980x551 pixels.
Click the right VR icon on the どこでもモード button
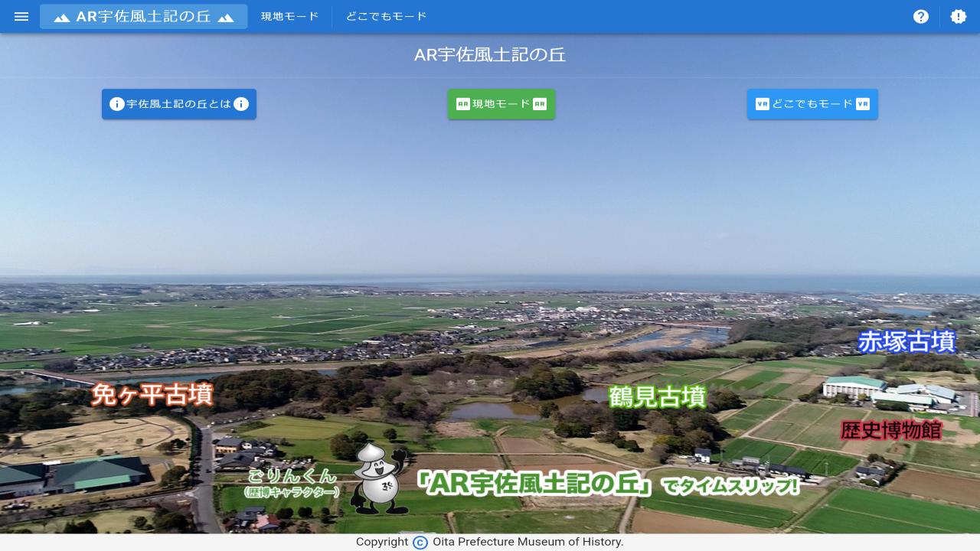click(x=863, y=104)
